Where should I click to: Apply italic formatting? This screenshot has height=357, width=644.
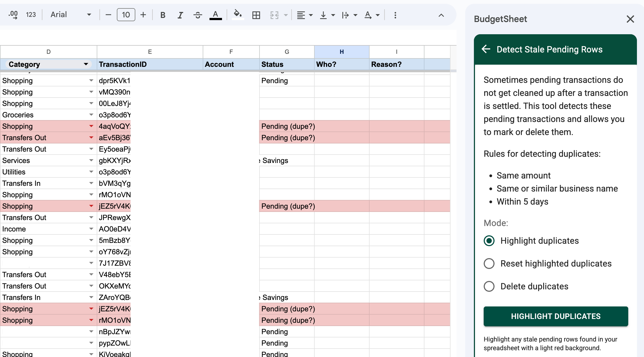[180, 15]
